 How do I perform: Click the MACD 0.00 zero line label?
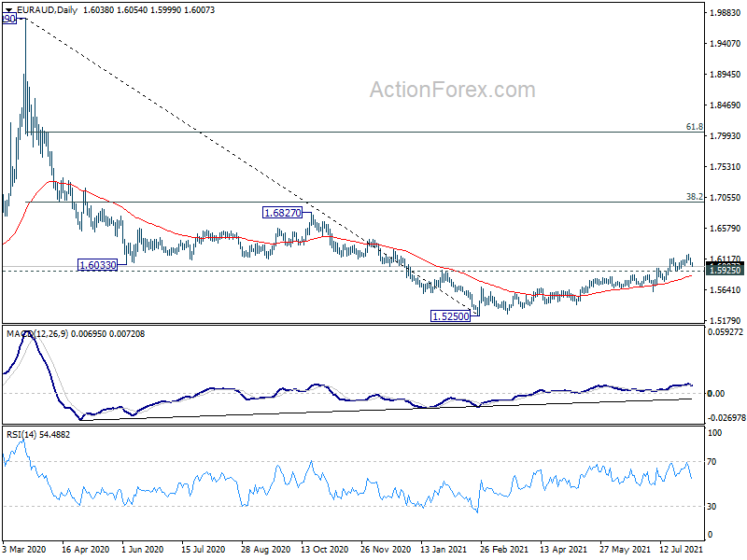[716, 393]
